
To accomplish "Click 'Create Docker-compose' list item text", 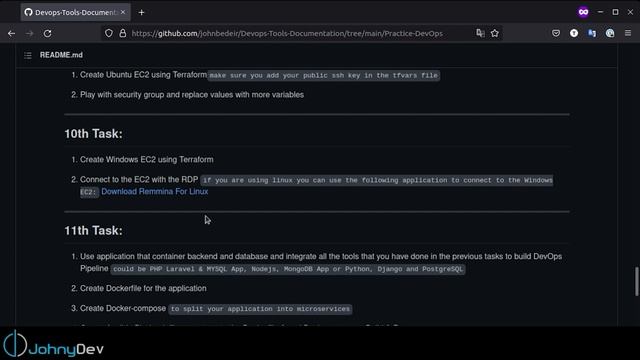I will pyautogui.click(x=123, y=308).
